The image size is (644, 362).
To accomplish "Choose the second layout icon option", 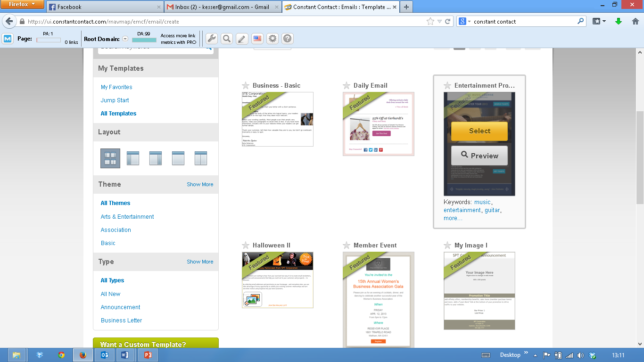I will [133, 158].
